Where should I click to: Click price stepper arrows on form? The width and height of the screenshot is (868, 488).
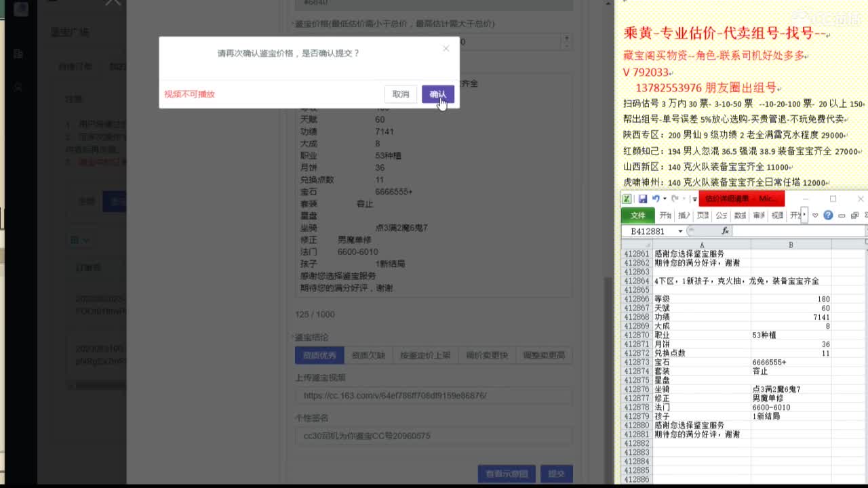[x=567, y=42]
